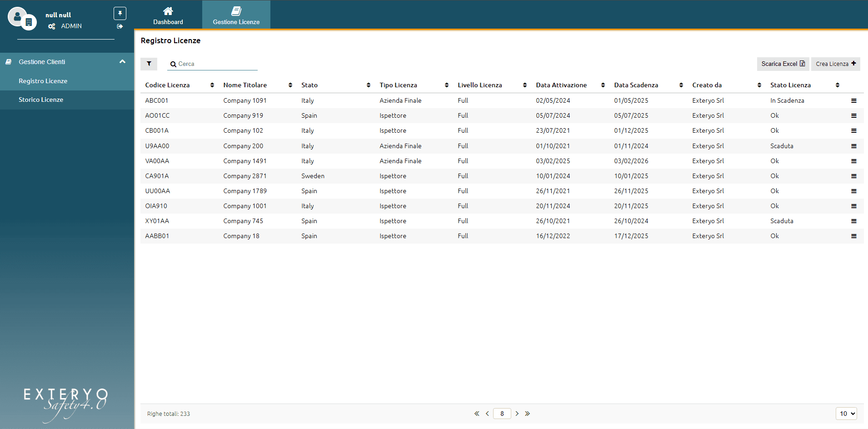Click Crea Licenza button
This screenshot has height=429, width=868.
pos(836,64)
